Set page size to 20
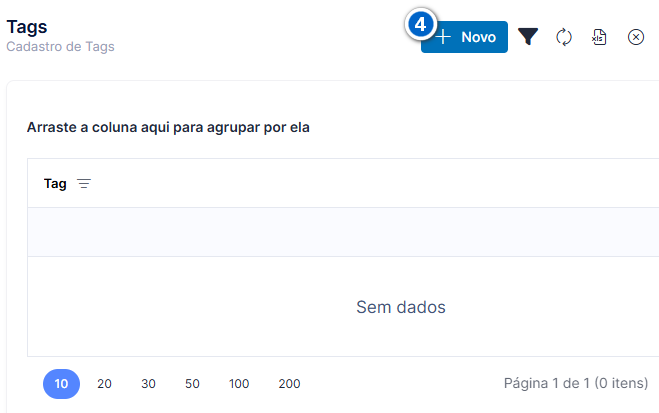 (104, 384)
